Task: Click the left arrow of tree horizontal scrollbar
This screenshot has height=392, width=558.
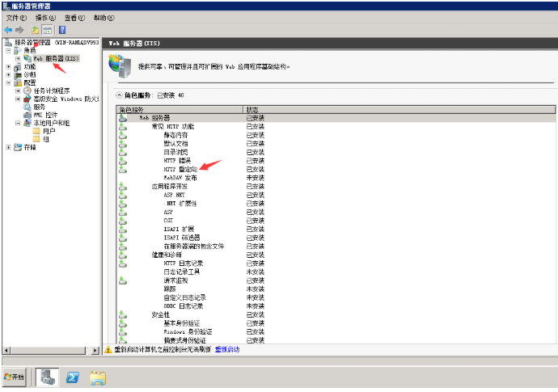Action: tap(6, 351)
